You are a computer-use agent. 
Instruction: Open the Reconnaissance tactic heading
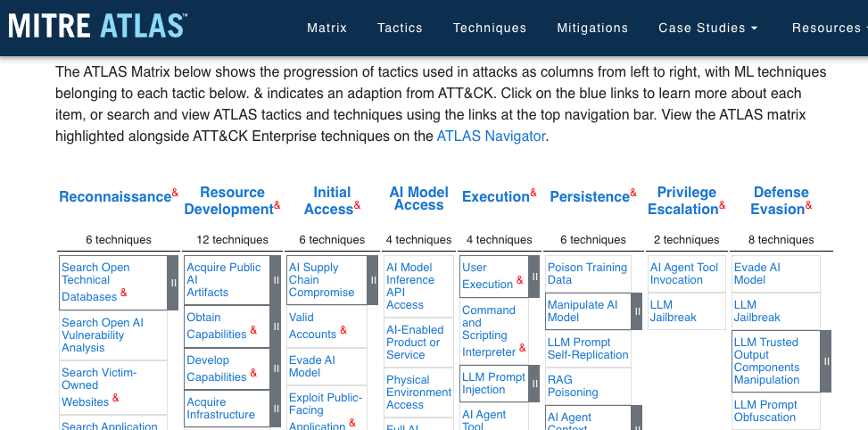tap(115, 196)
